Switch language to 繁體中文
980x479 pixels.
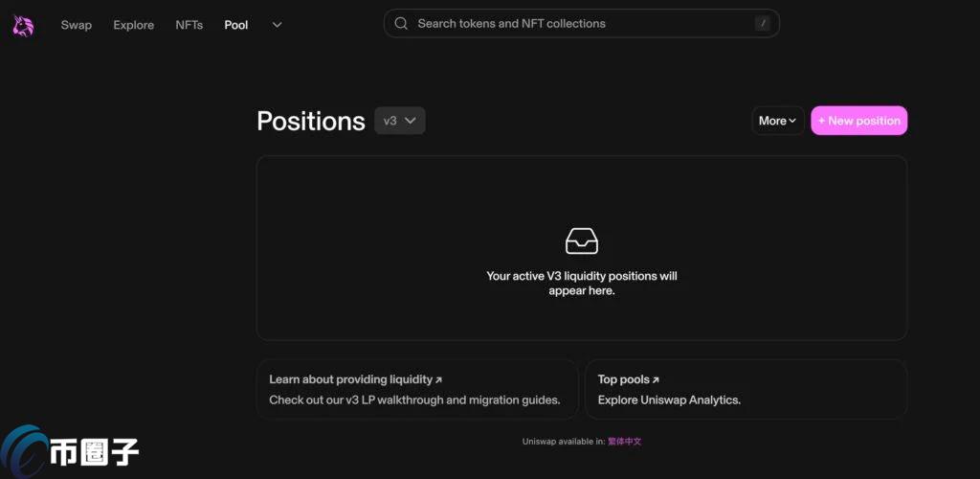click(x=624, y=442)
